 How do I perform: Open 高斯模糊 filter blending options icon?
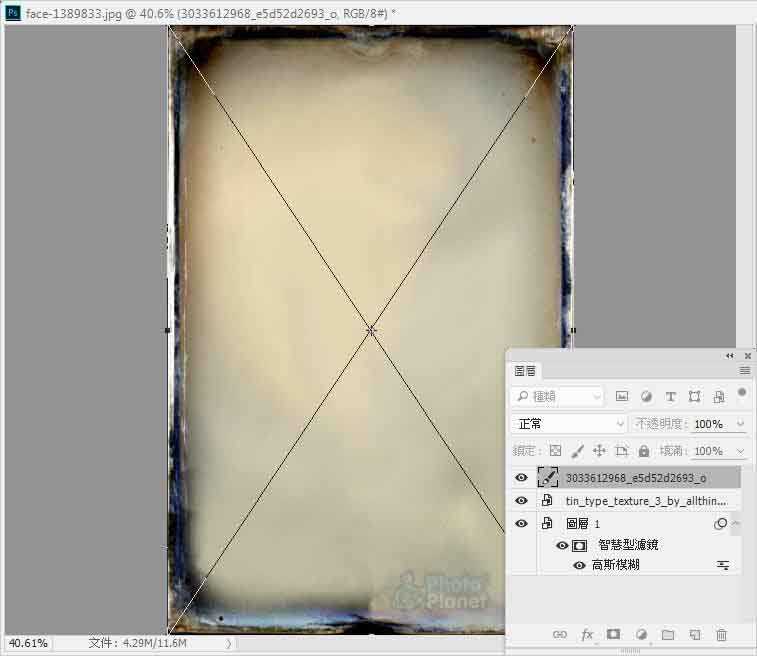[723, 565]
